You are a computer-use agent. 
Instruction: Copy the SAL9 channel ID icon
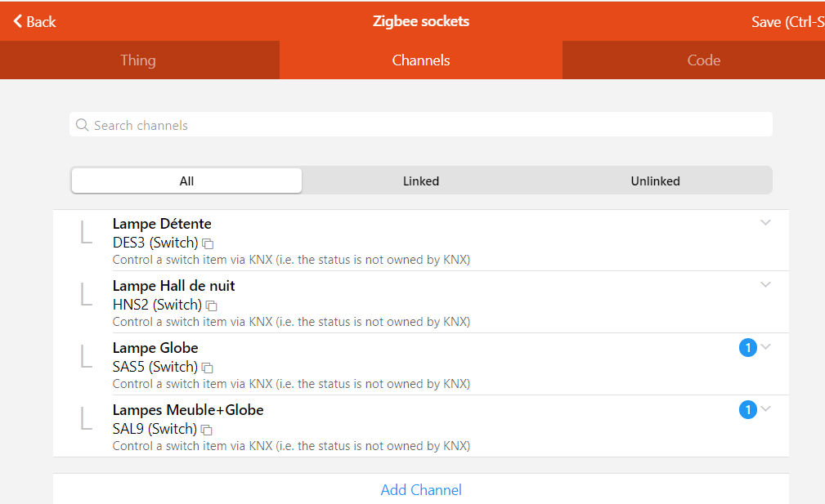click(207, 430)
